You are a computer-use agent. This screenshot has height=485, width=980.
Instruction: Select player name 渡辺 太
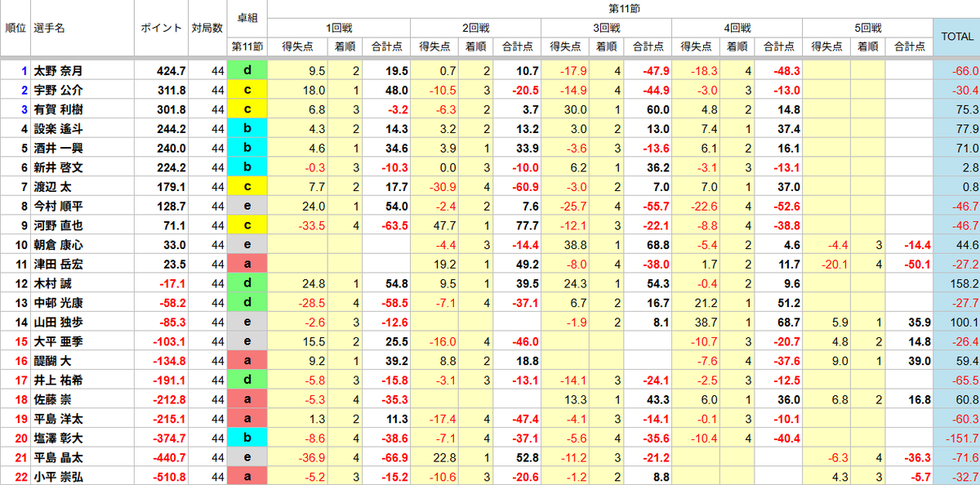coord(53,187)
